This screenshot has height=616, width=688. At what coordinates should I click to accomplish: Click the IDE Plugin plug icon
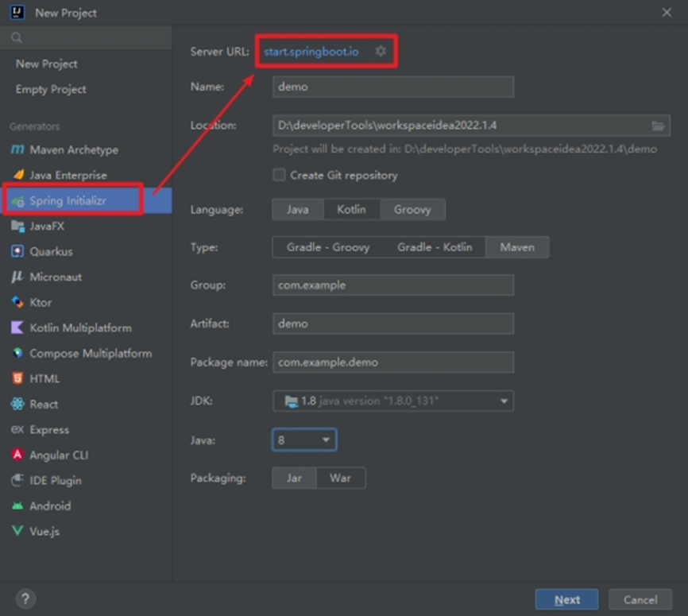[17, 480]
